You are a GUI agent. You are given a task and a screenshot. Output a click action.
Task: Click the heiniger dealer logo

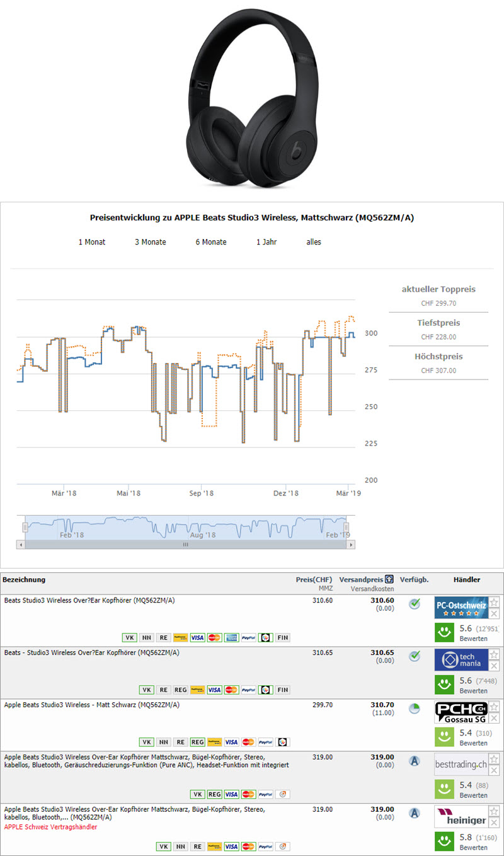[461, 816]
